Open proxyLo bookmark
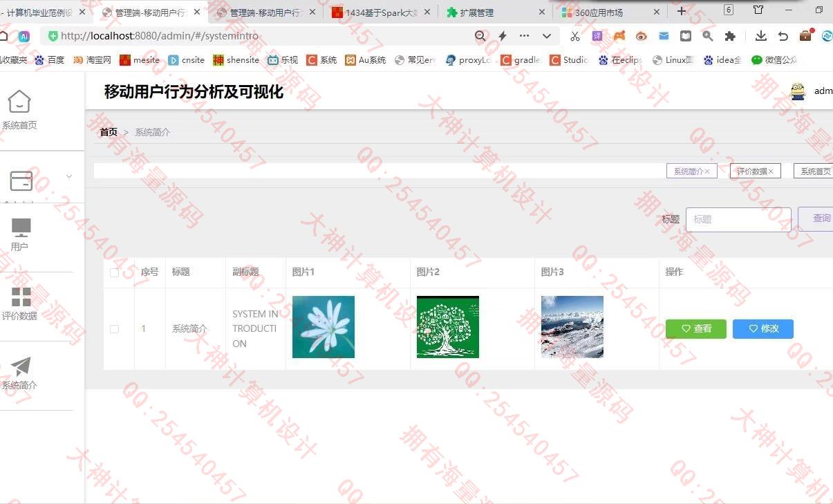 pyautogui.click(x=469, y=60)
